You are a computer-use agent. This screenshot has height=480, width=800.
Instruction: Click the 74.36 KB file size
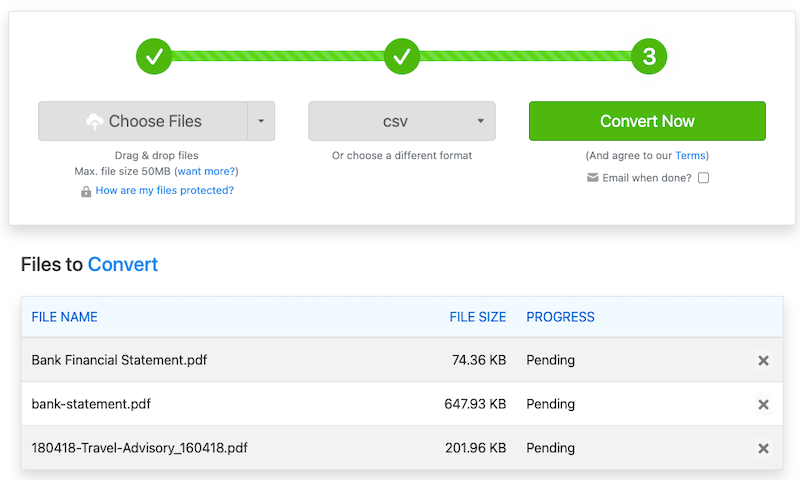[479, 360]
